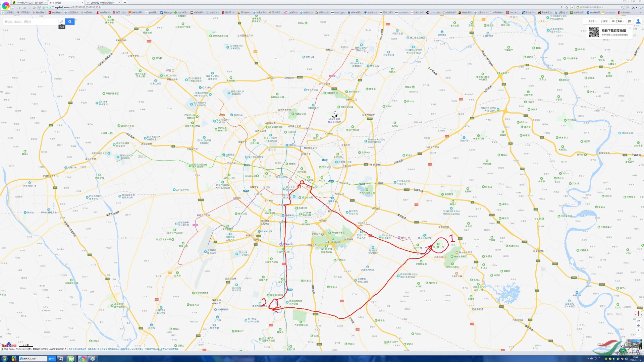Click the AMD RYZEN bookmark link
This screenshot has height=362, width=644.
(x=513, y=12)
